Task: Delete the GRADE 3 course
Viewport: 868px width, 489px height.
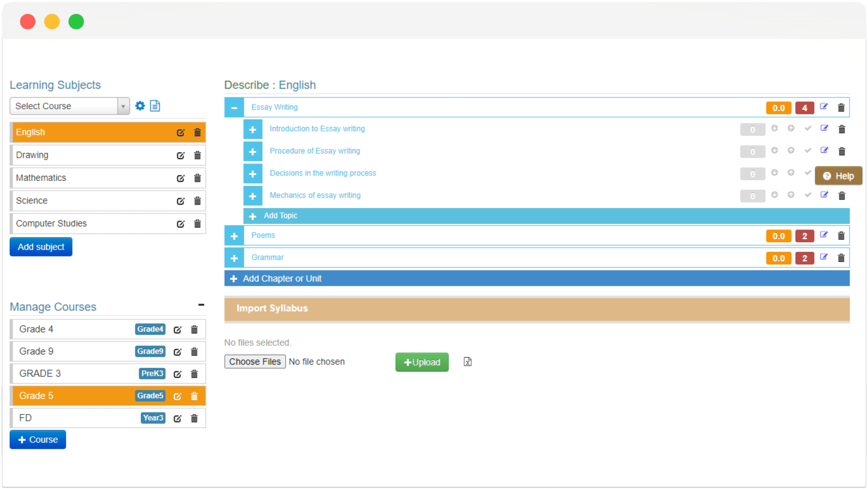Action: (194, 374)
